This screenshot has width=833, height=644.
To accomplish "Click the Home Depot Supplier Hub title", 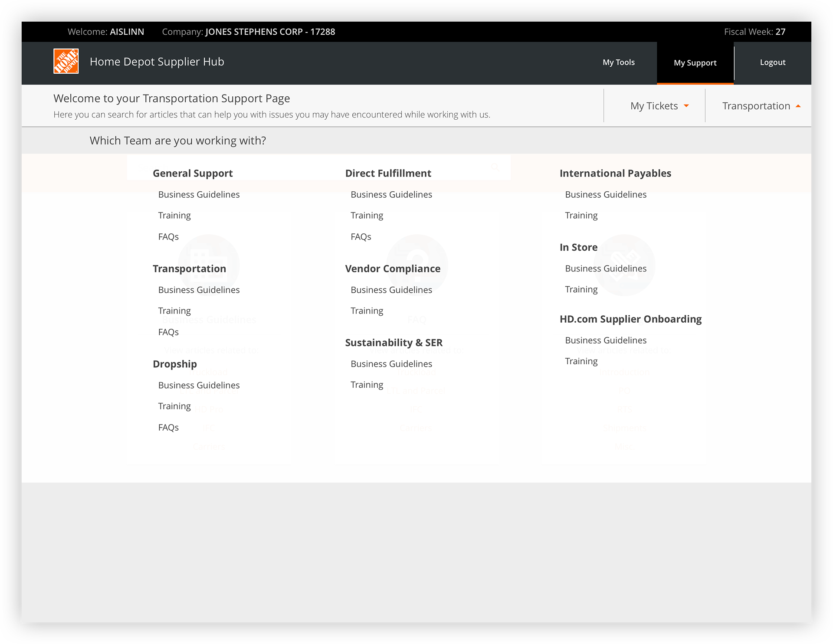I will pos(157,62).
